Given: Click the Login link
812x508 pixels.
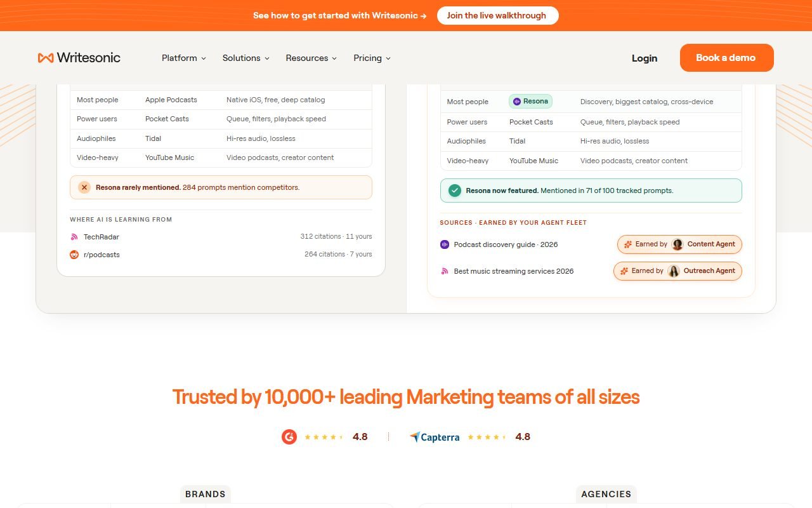Looking at the screenshot, I should pos(645,58).
